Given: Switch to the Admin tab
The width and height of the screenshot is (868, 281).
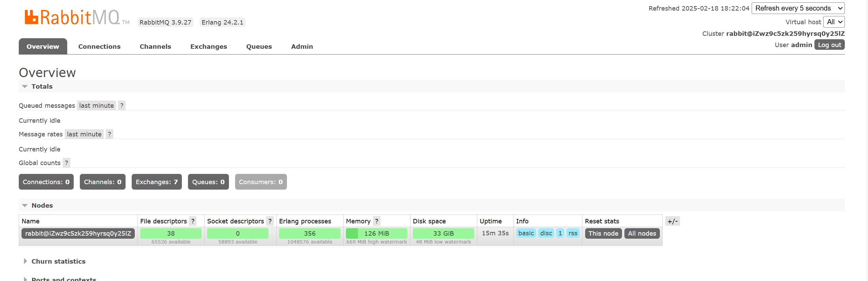Looking at the screenshot, I should click(302, 46).
